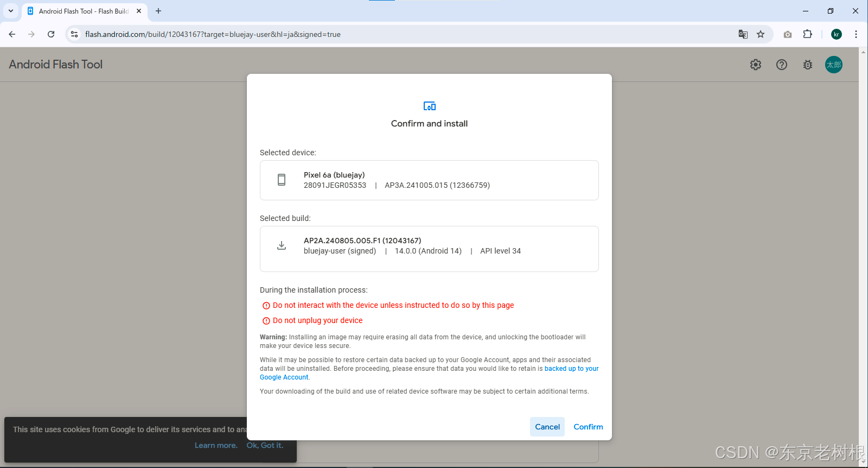Image resolution: width=868 pixels, height=468 pixels.
Task: Open the Chrome extensions puzzle icon
Action: click(808, 34)
